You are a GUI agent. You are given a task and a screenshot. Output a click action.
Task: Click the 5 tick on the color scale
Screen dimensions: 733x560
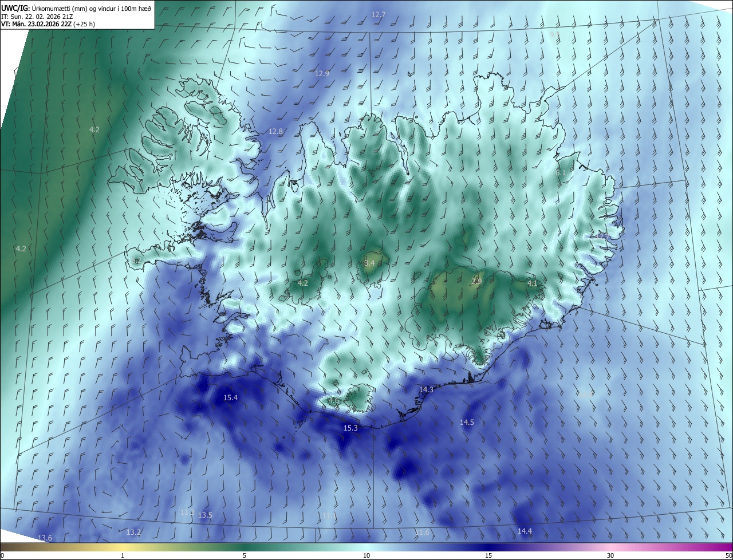(x=245, y=555)
